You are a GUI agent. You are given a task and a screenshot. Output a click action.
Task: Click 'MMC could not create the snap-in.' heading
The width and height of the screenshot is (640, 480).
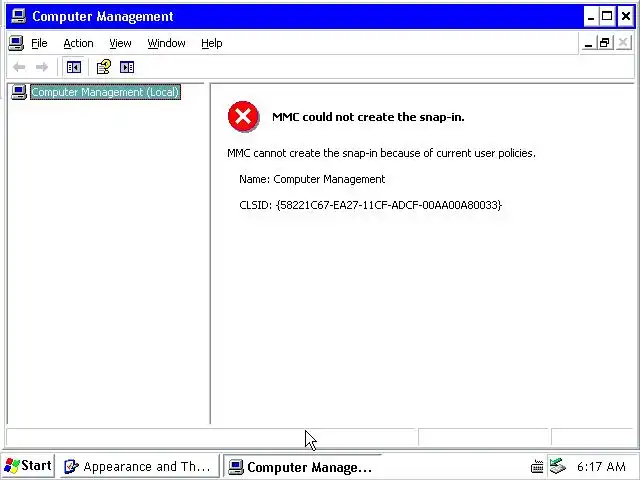(x=368, y=117)
